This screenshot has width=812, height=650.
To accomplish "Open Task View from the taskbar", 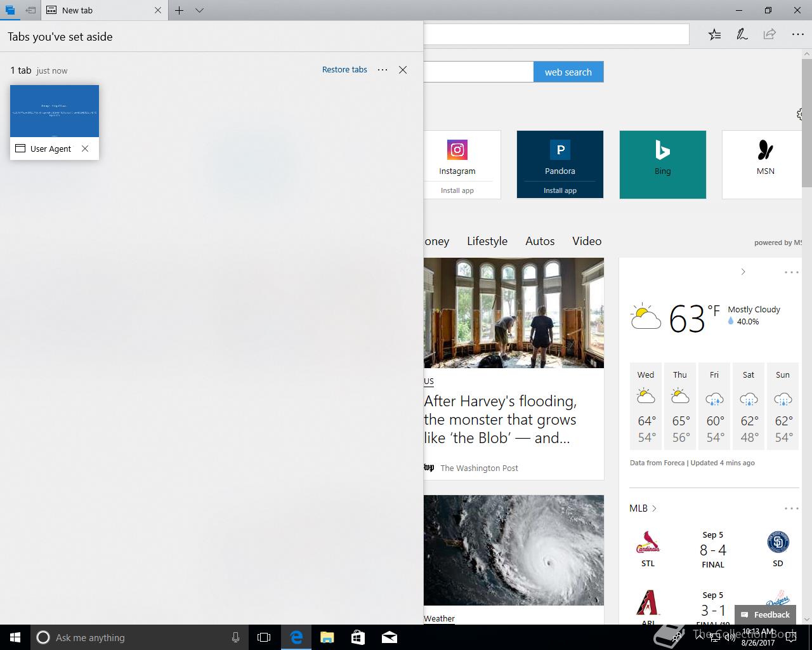I will point(264,637).
